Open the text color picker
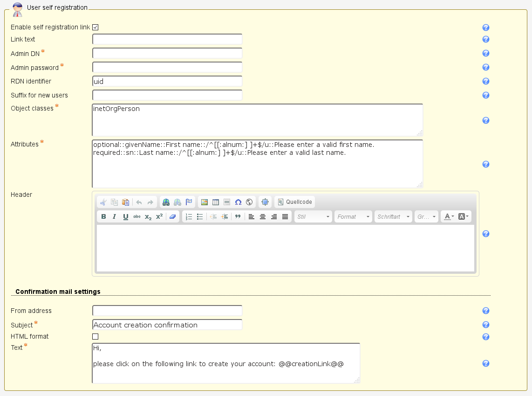 point(449,216)
